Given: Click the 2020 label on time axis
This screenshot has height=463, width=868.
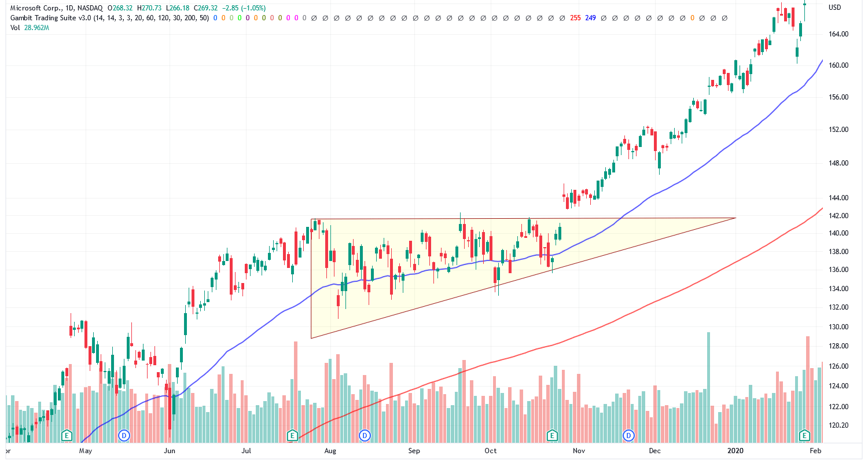Looking at the screenshot, I should click(735, 450).
